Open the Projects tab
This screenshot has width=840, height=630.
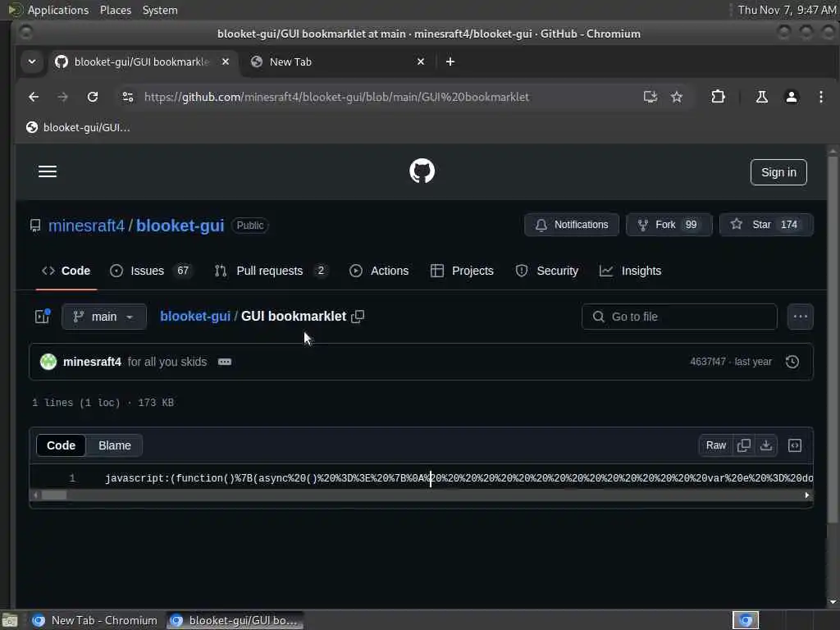(x=462, y=271)
